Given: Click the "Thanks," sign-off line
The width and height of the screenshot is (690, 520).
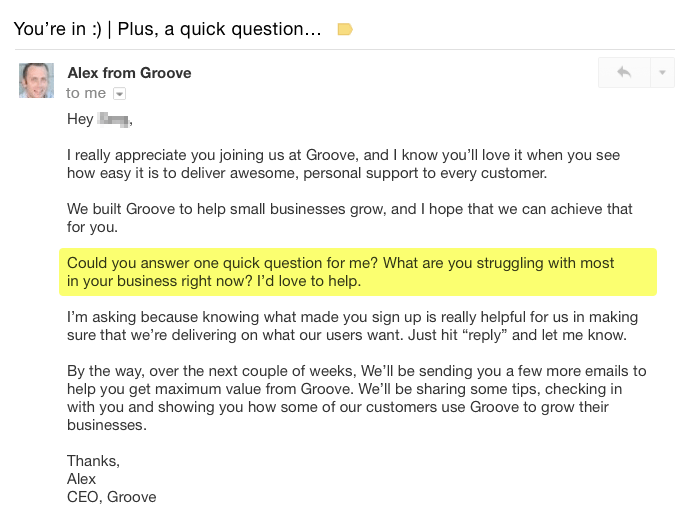Looking at the screenshot, I should point(93,461).
